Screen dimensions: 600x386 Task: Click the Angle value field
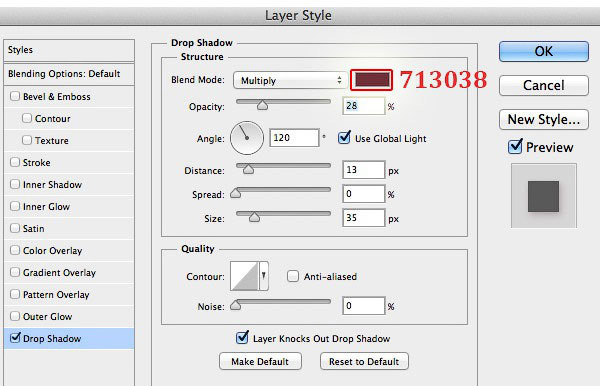294,138
